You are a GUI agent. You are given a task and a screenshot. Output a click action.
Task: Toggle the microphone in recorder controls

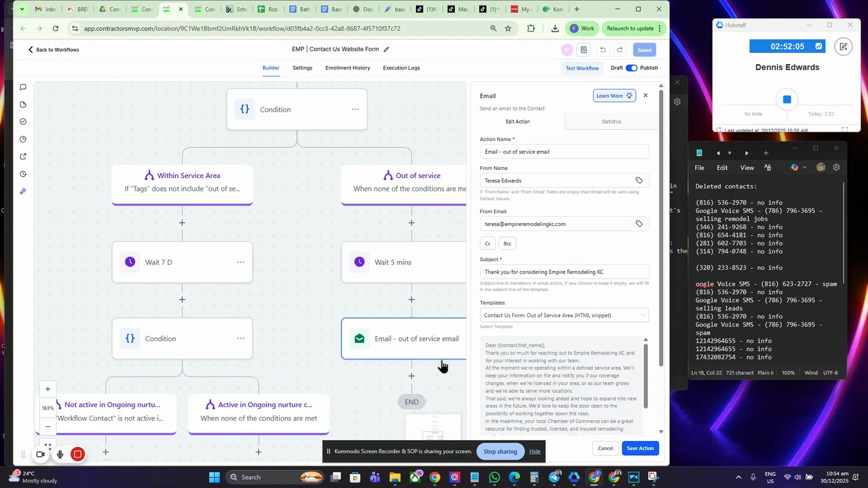click(x=60, y=454)
